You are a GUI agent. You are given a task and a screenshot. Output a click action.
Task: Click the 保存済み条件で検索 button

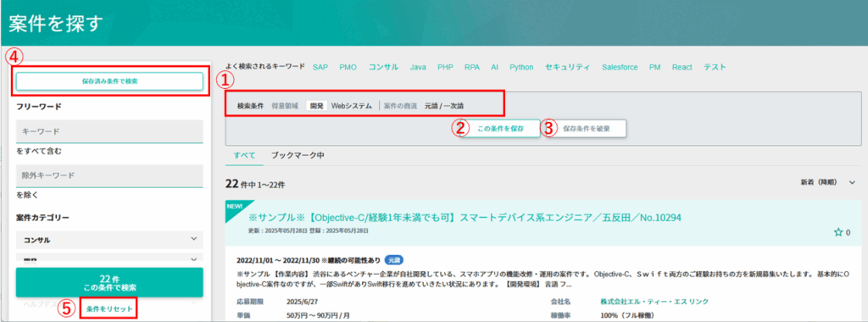[x=109, y=80]
